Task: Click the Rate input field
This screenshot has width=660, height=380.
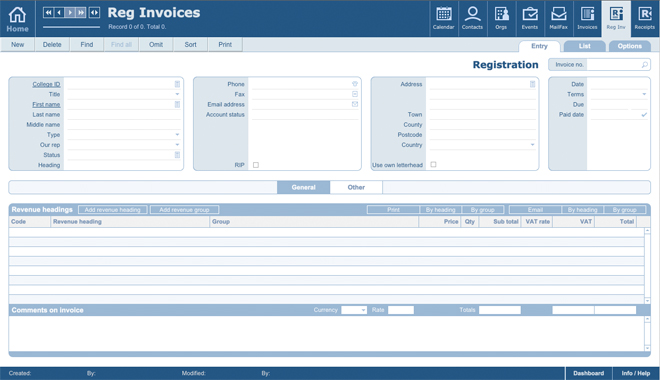Action: (401, 310)
